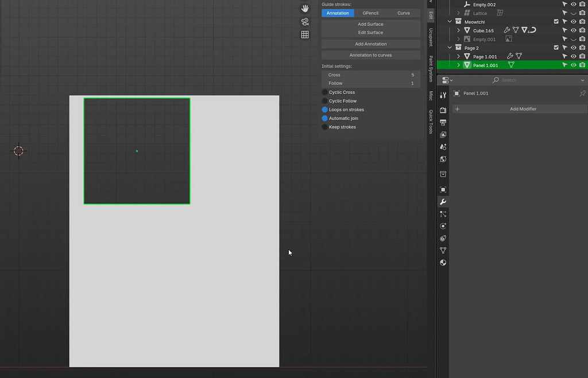This screenshot has width=588, height=378.
Task: Click modifier wrench icon on Cube.165 row
Action: (x=506, y=30)
